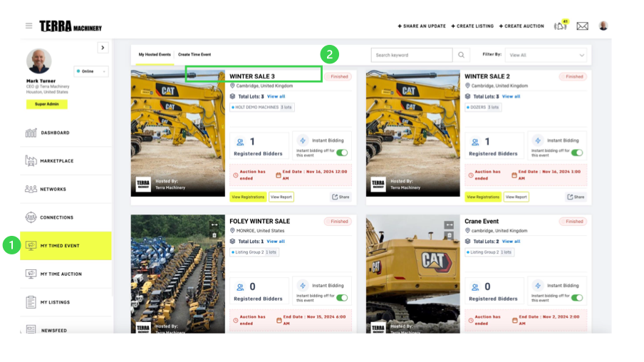Click the Terra Machinery logo
Image resolution: width=644 pixels, height=362 pixels.
point(71,26)
